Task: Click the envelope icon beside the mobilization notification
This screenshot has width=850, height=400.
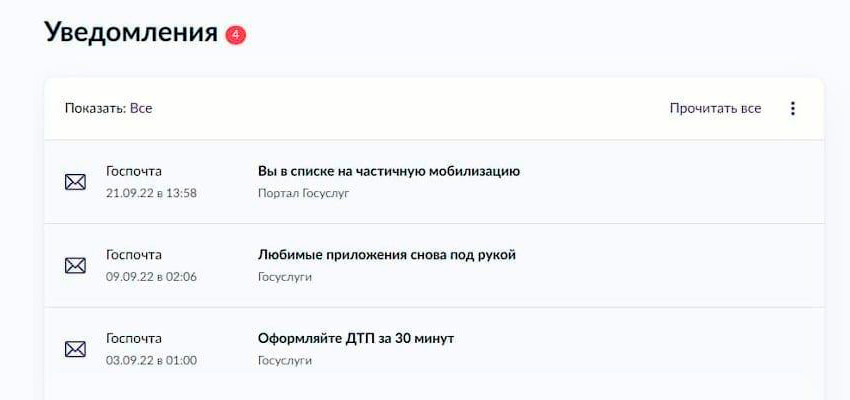Action: (x=75, y=182)
